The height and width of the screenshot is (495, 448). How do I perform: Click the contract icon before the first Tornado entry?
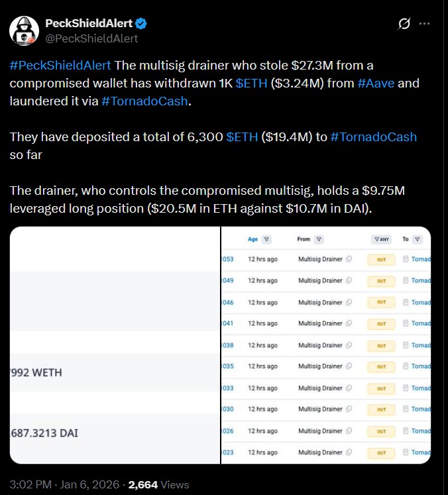coord(406,259)
